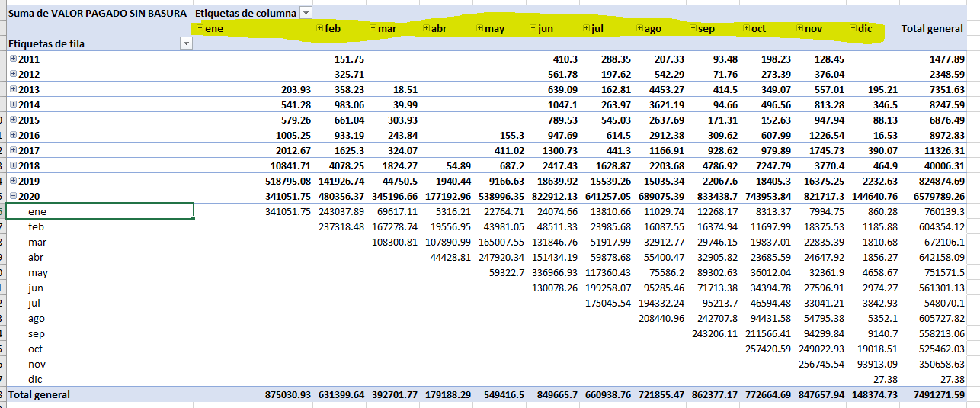
Task: Click plus icon beside feb column header
Action: coord(320,28)
